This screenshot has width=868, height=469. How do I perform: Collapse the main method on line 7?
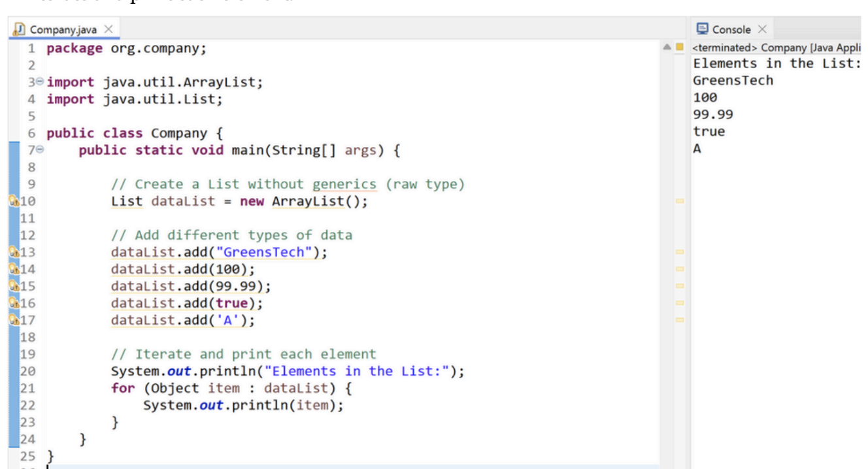41,151
